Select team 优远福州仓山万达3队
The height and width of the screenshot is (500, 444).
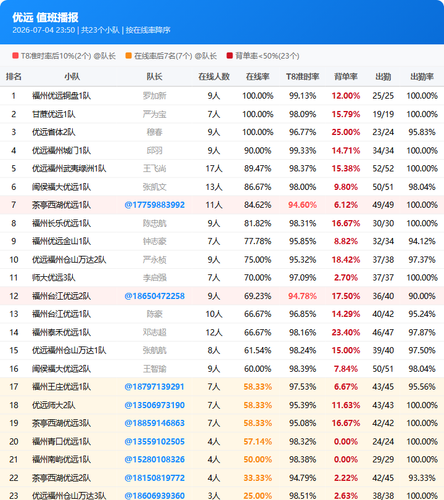click(x=69, y=496)
